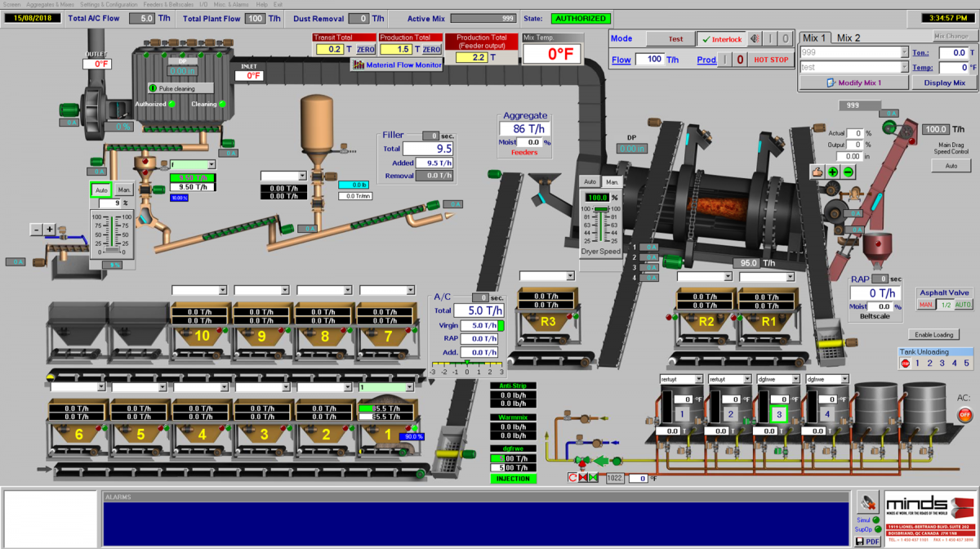This screenshot has width=980, height=549.
Task: Click the red AC OFF indicator
Action: point(964,414)
